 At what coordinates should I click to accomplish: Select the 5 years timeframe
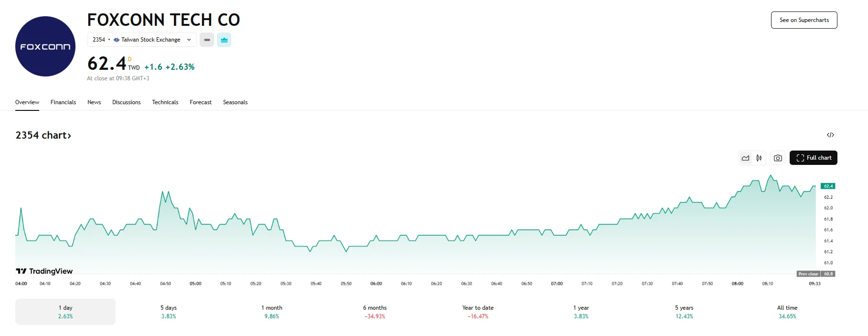click(684, 311)
